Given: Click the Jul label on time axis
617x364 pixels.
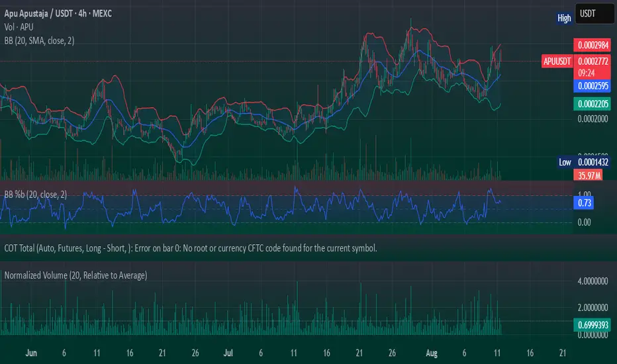Looking at the screenshot, I should 227,354.
